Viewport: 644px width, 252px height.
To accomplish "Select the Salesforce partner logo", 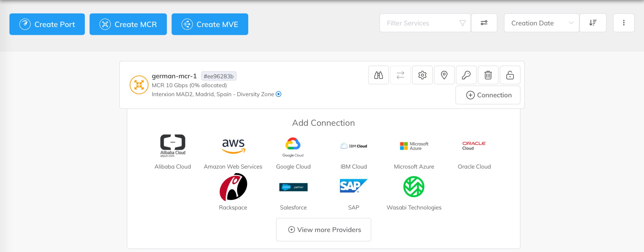I will [x=293, y=187].
